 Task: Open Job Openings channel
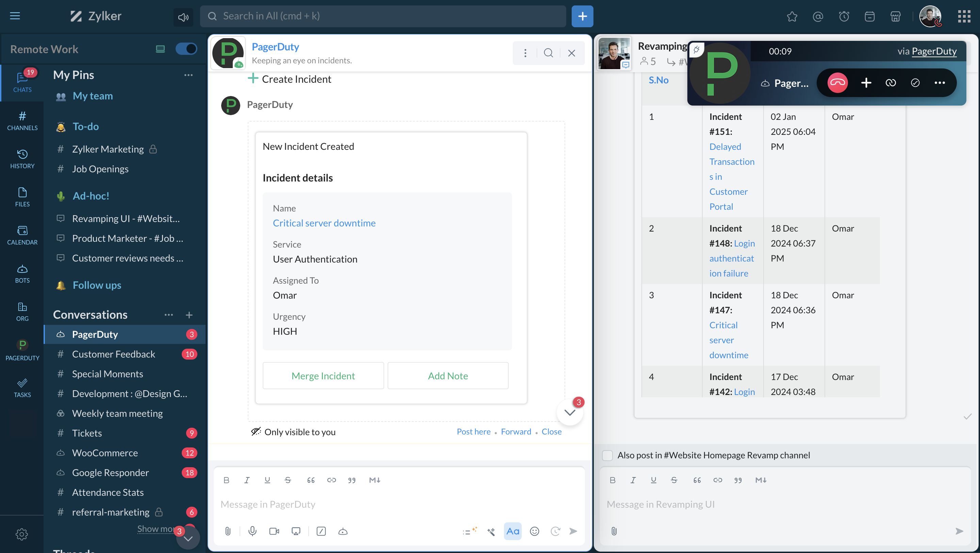pyautogui.click(x=100, y=169)
